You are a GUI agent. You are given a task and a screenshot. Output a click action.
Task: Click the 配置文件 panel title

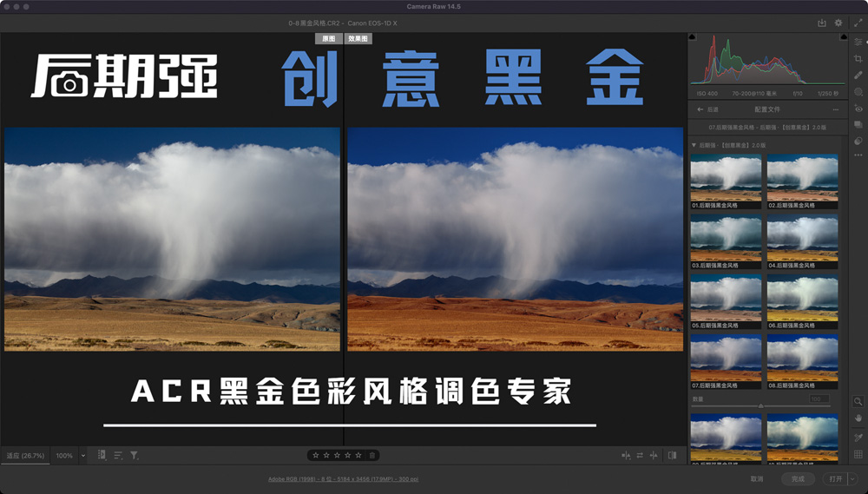767,109
